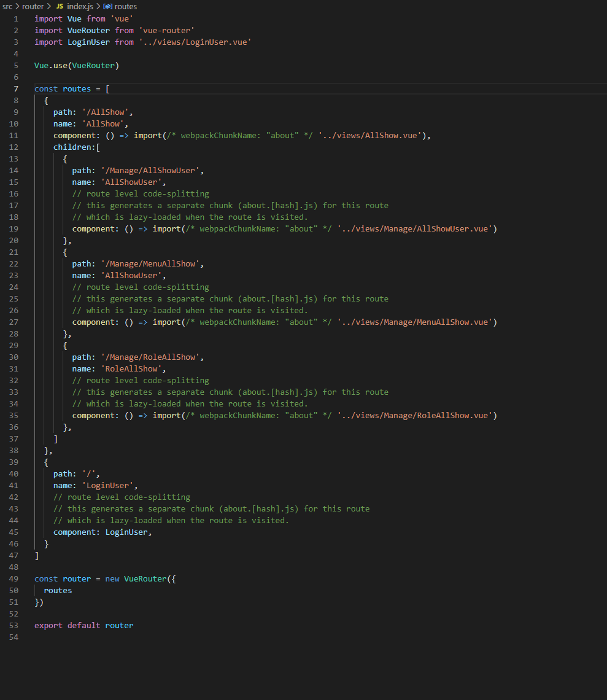Click the path '/Manage/MenuAllShow' string
The image size is (607, 700).
pos(150,264)
